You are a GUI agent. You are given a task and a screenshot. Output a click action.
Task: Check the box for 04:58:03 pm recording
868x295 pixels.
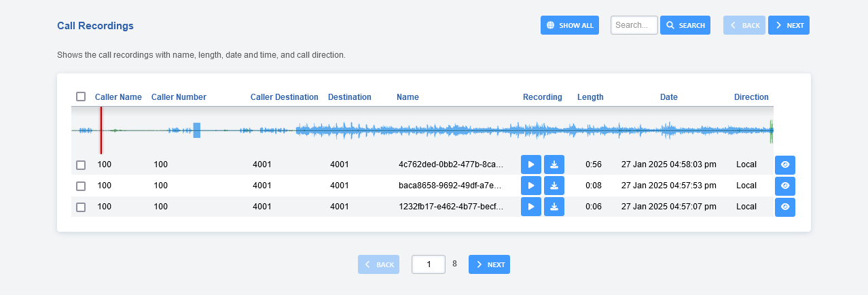pyautogui.click(x=81, y=165)
